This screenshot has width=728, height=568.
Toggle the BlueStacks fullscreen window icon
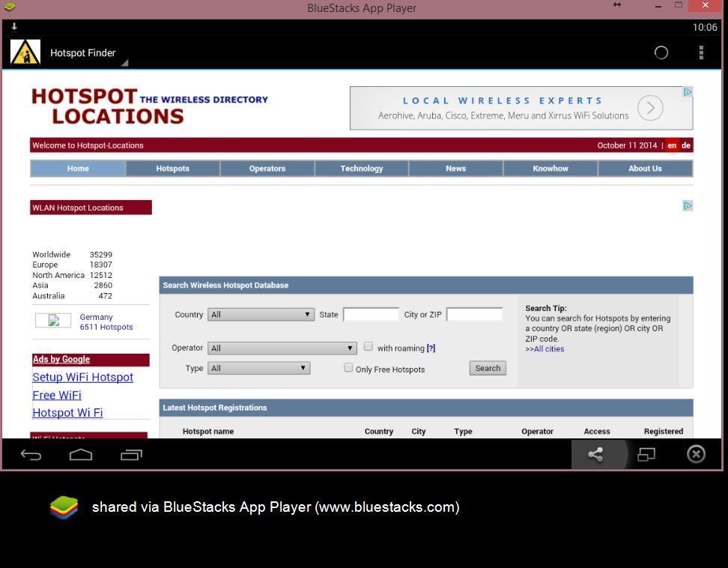(x=646, y=454)
